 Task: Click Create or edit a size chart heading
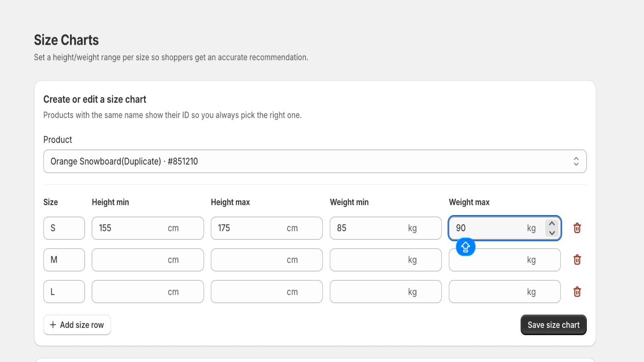95,99
